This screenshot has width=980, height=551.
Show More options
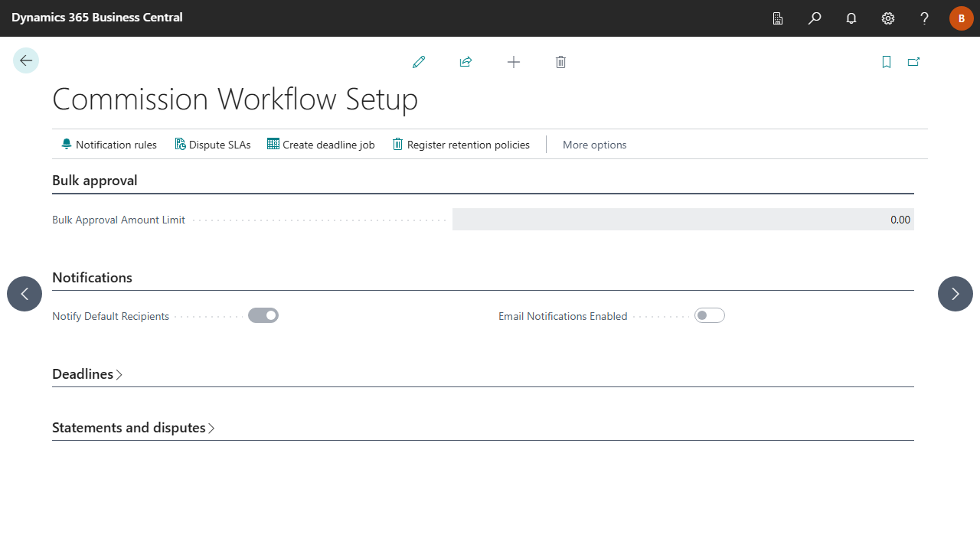coord(595,145)
